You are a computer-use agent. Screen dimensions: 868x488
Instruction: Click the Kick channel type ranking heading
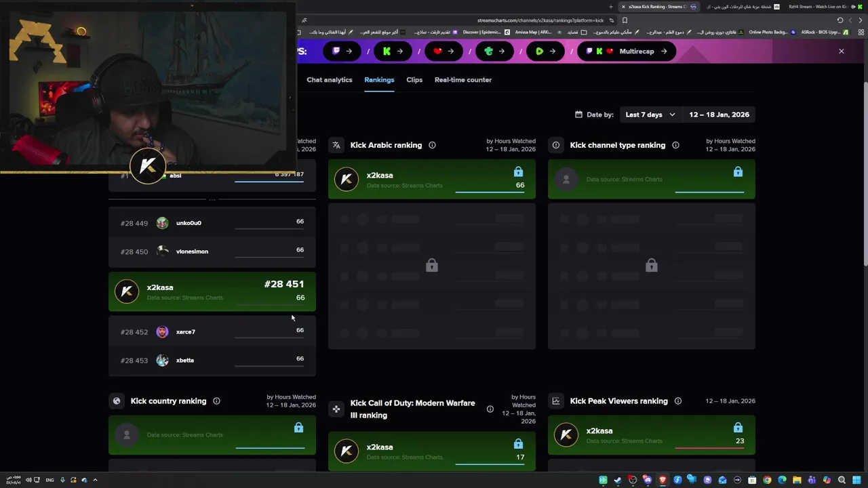point(618,145)
